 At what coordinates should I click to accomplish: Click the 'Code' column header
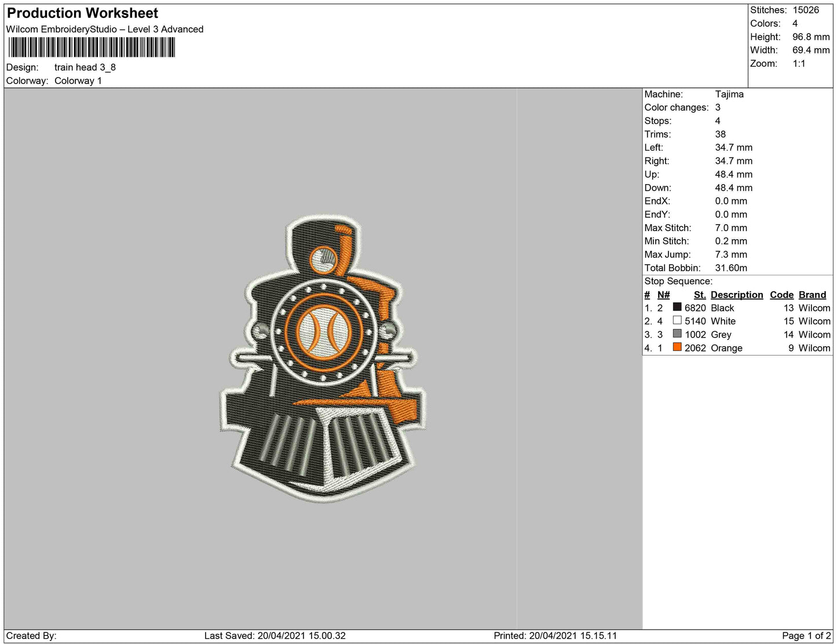point(781,294)
